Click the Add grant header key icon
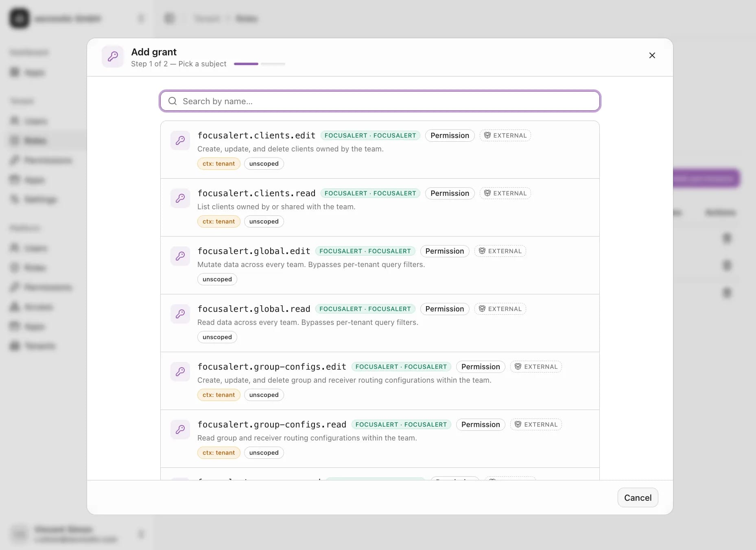The image size is (756, 550). point(113,56)
